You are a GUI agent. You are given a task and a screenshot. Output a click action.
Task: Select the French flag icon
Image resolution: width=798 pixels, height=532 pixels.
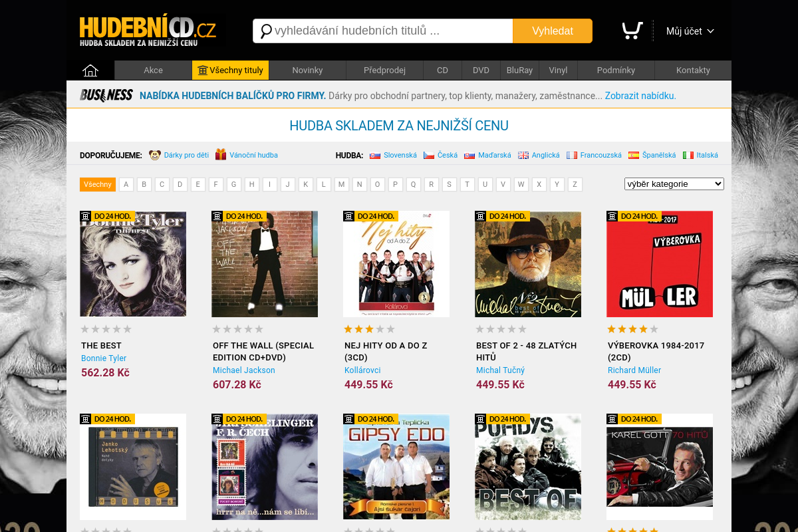coord(572,155)
